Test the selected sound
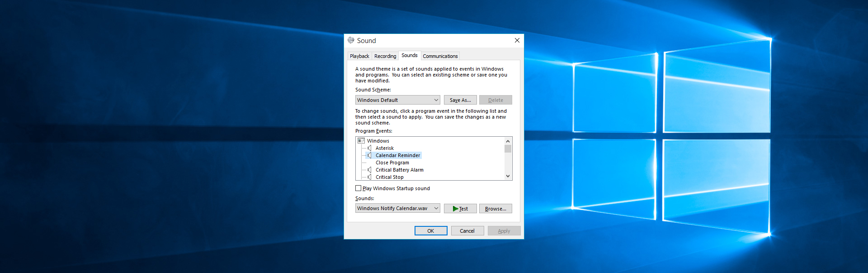The width and height of the screenshot is (868, 273). tap(460, 208)
